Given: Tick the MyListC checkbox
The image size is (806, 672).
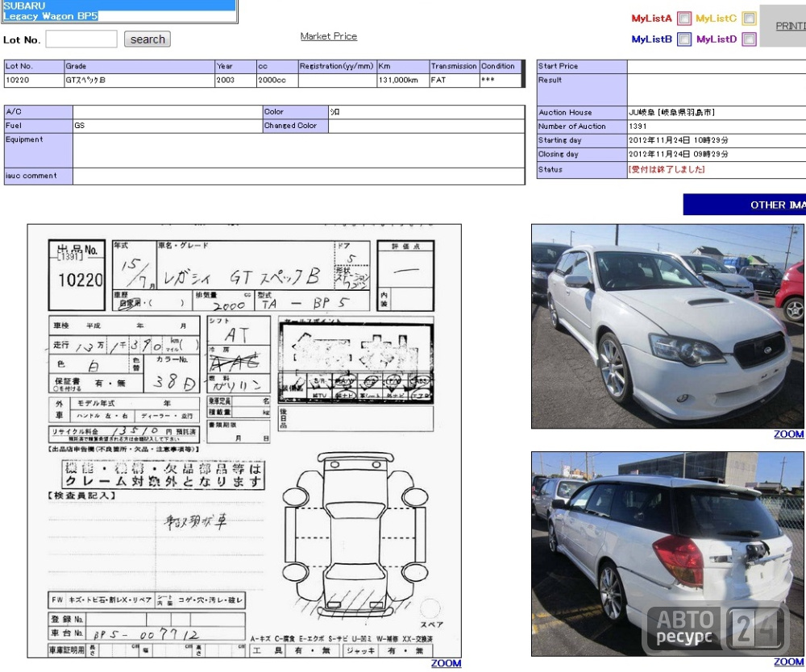Looking at the screenshot, I should [x=749, y=19].
